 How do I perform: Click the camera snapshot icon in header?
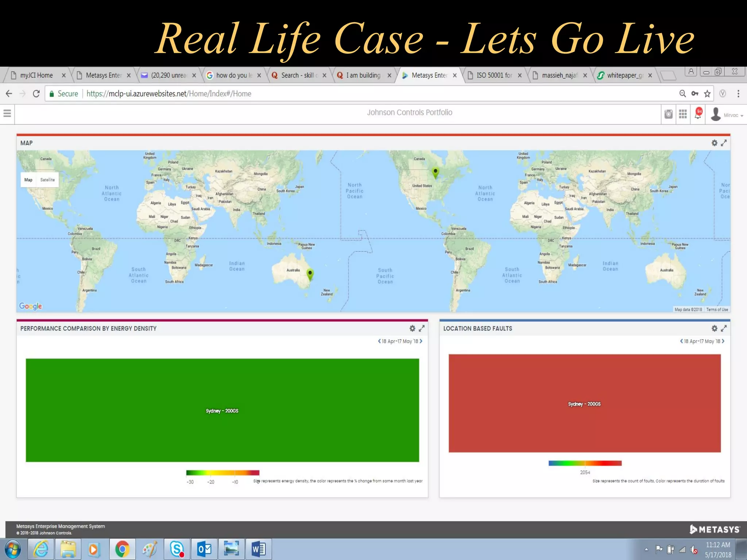668,114
